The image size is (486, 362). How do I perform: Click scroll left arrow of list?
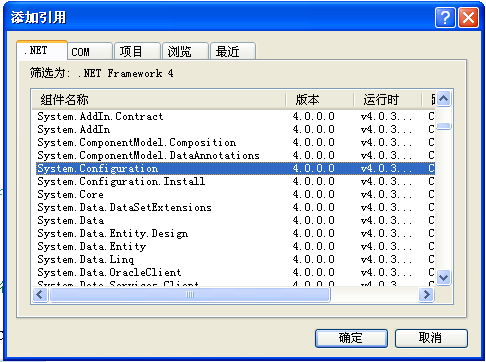pos(40,295)
